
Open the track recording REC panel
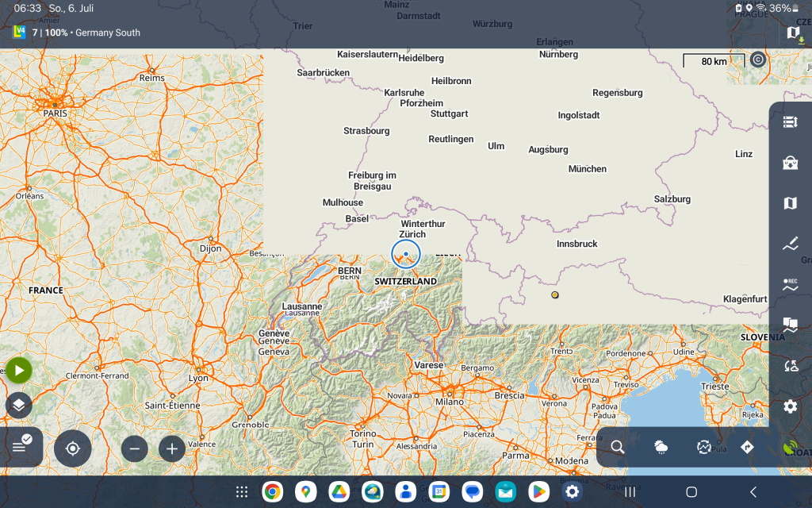coord(790,285)
